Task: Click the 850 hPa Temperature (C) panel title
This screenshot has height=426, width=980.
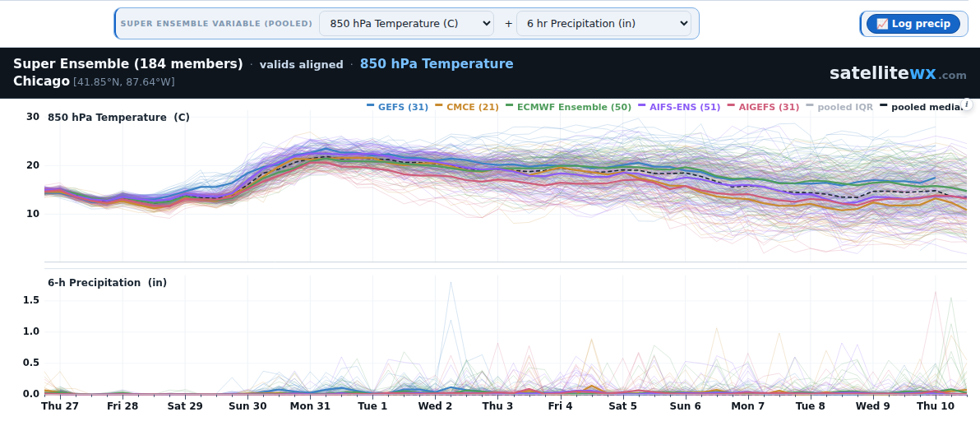Action: [118, 118]
